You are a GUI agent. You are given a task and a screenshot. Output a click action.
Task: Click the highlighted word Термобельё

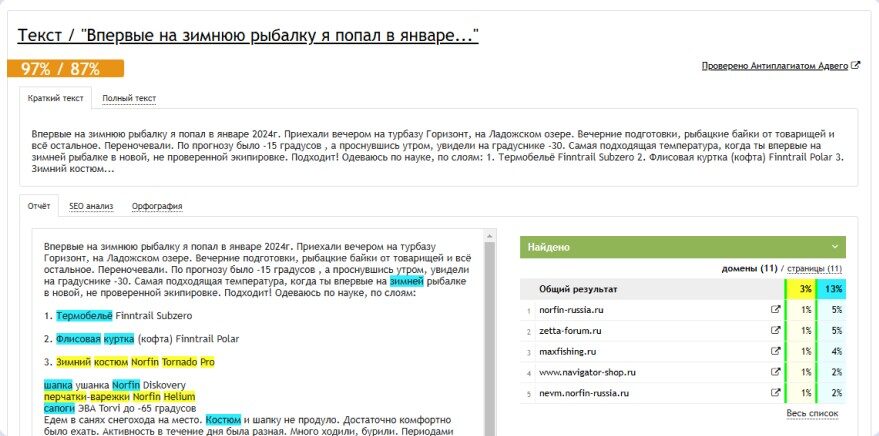(x=84, y=316)
